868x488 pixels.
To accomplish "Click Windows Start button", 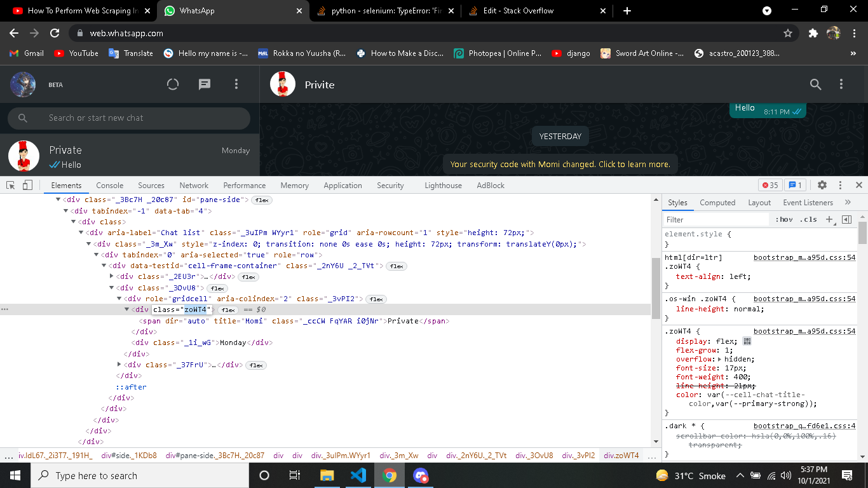I will 14,475.
